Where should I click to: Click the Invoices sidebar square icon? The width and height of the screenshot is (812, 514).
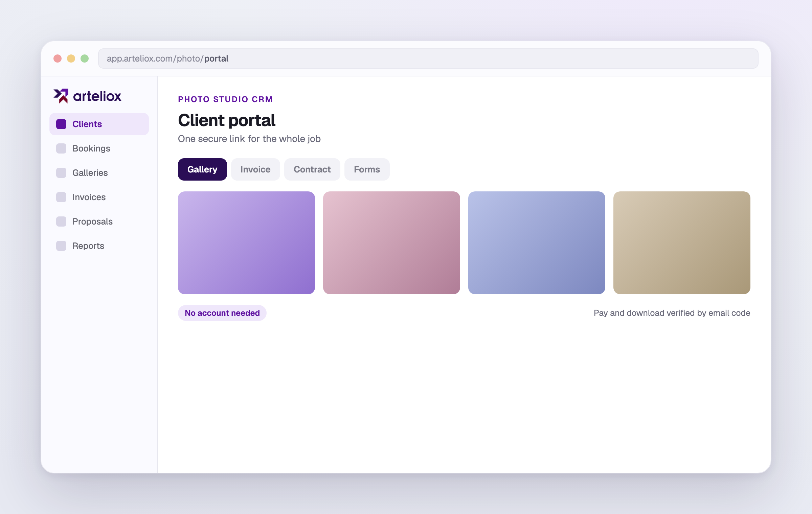click(61, 197)
